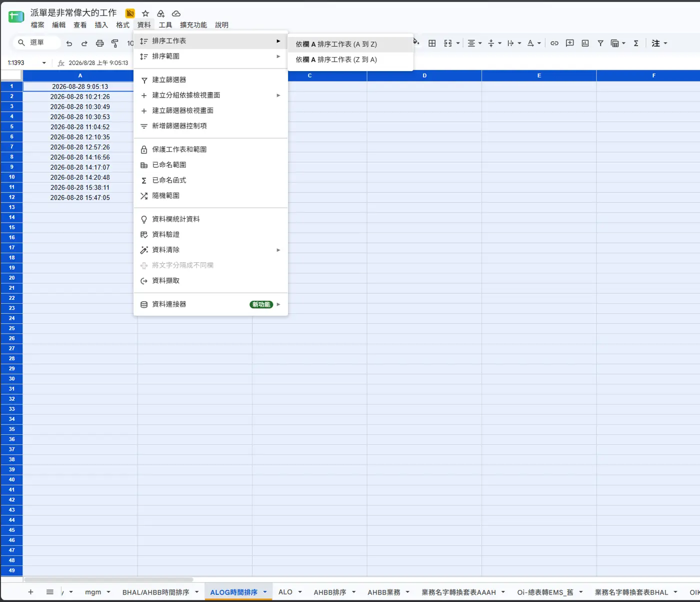Add a comment using the toolbar icon
This screenshot has height=602, width=700.
[570, 43]
